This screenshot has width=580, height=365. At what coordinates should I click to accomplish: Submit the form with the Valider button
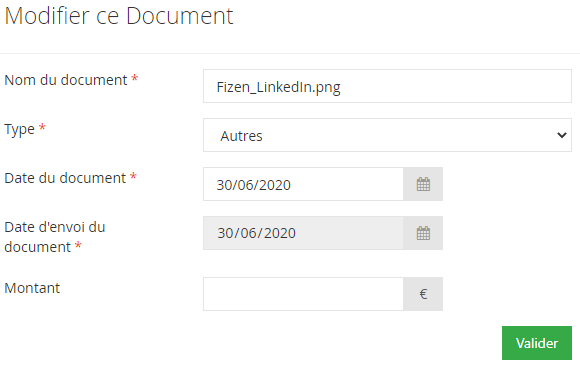537,343
